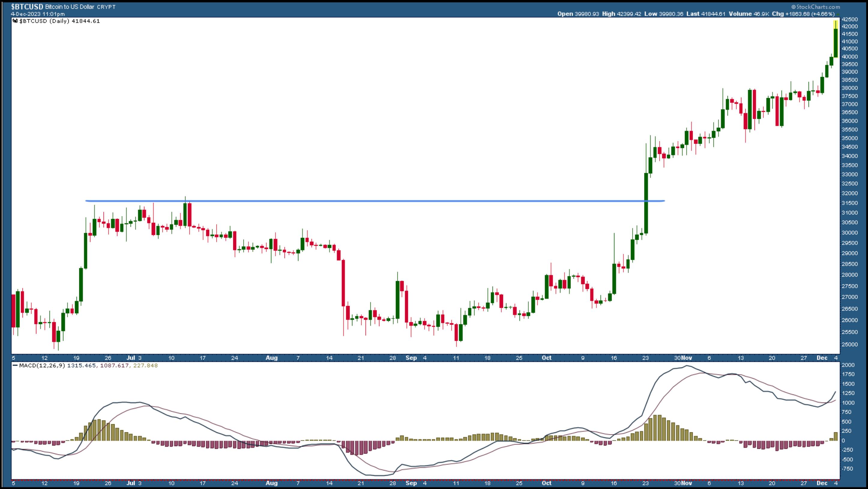
Task: Click the 4-Dec-2023 11:01pm timestamp
Action: point(38,14)
